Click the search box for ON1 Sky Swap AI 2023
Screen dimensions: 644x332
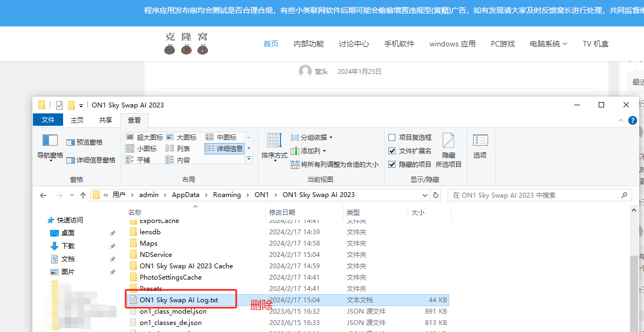539,195
